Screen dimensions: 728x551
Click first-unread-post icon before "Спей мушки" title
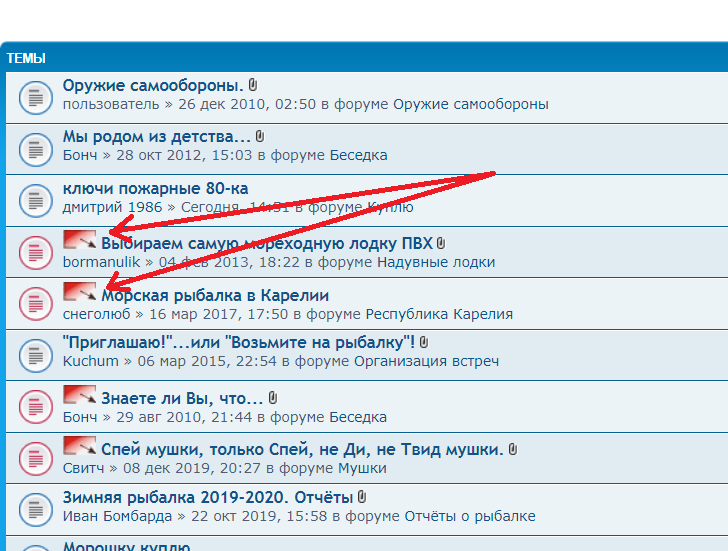tap(79, 446)
